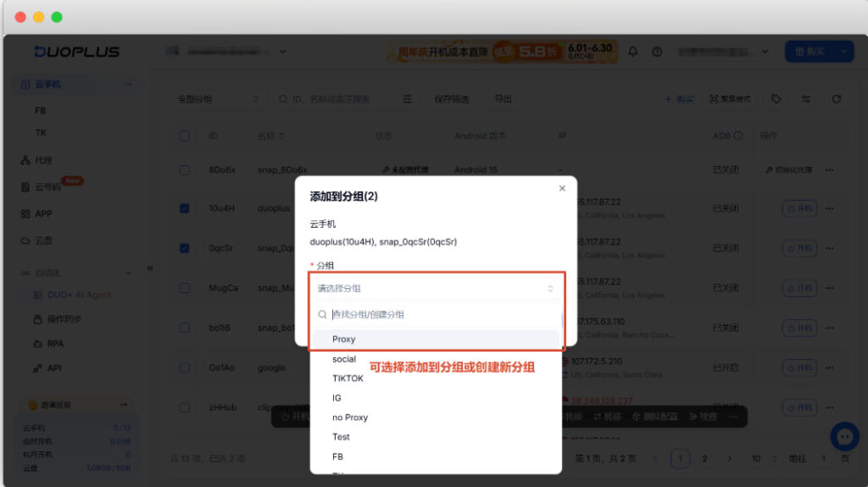Check the row MugCa checkbox
868x487 pixels.
coord(184,288)
